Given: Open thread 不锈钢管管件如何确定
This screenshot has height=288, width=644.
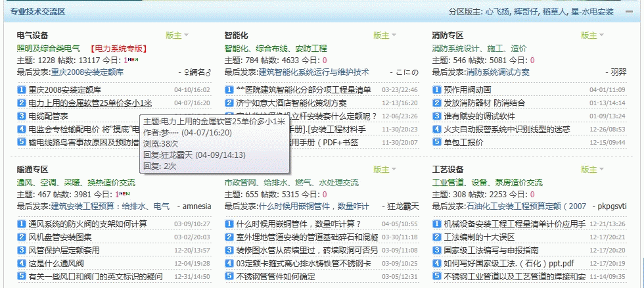Looking at the screenshot, I should click(275, 277).
